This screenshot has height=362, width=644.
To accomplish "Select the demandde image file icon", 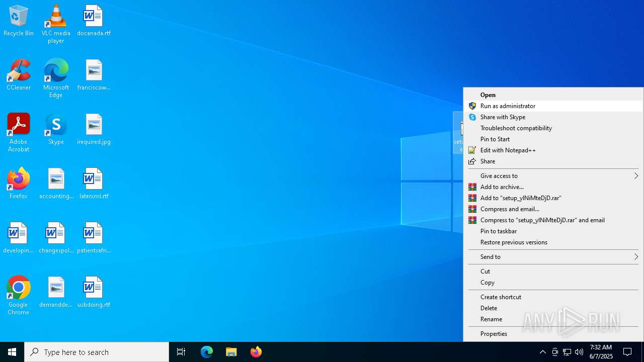I will click(56, 292).
